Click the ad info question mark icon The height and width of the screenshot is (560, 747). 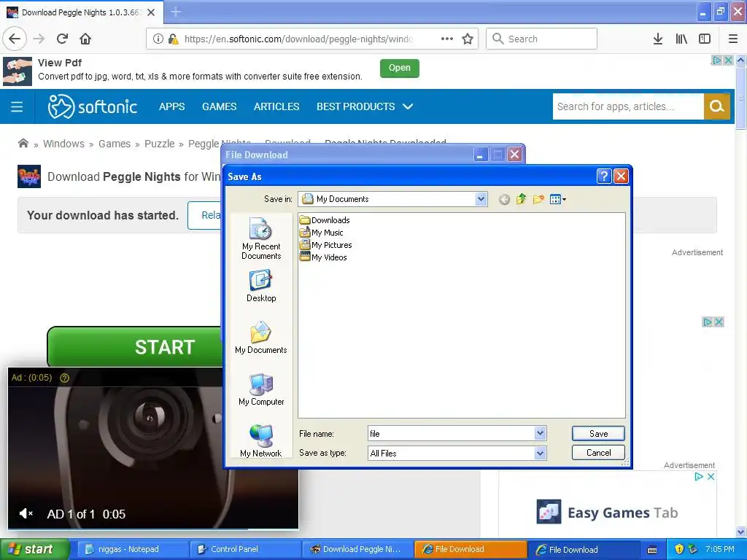(x=64, y=378)
